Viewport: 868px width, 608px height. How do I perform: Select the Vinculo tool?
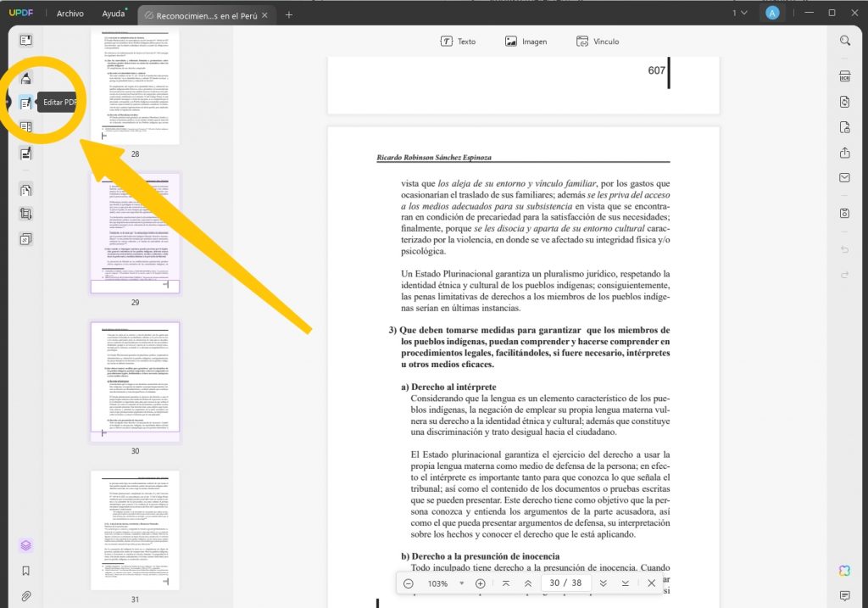pos(597,41)
